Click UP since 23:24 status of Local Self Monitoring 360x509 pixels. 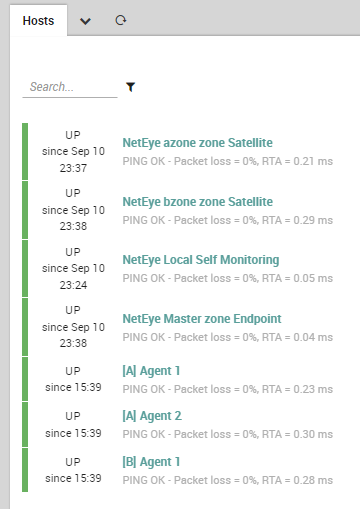[x=73, y=268]
